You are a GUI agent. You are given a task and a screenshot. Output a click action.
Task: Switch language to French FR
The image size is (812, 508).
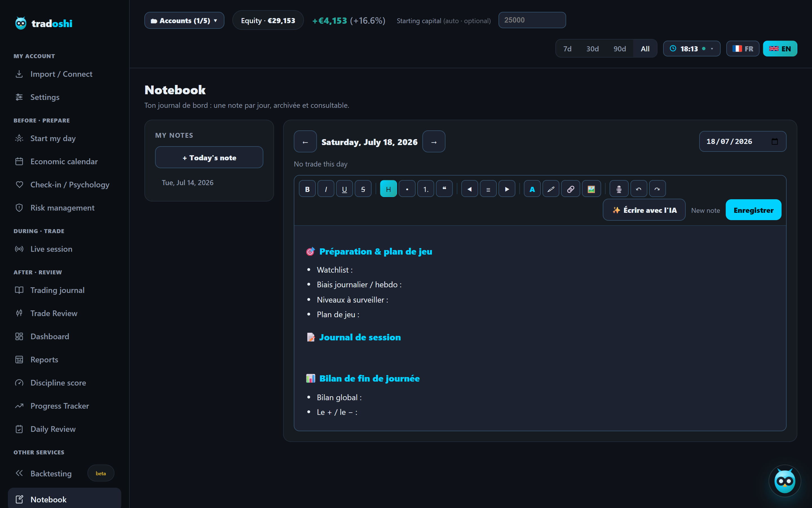pos(743,49)
